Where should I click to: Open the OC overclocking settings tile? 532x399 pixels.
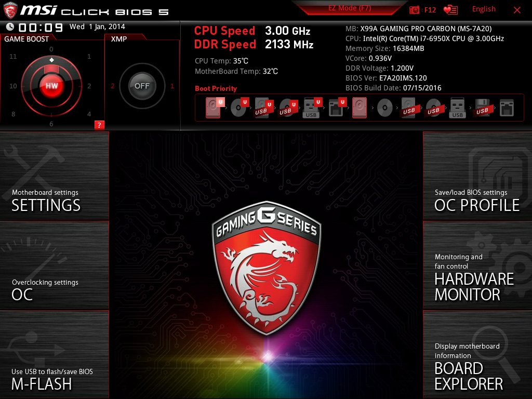click(x=54, y=265)
